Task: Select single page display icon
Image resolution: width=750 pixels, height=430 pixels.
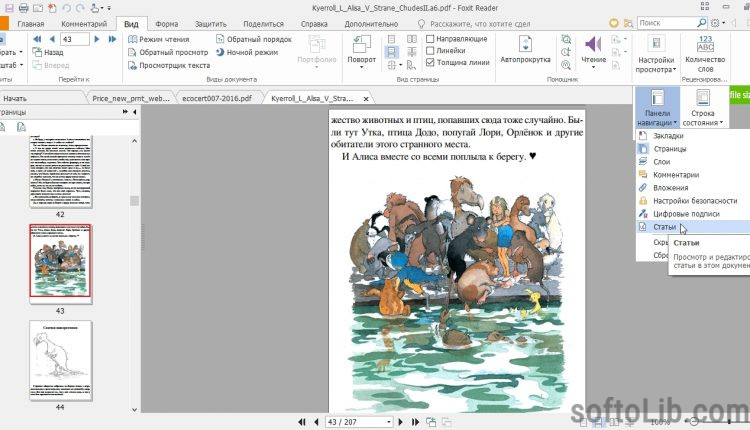Action: point(392,39)
